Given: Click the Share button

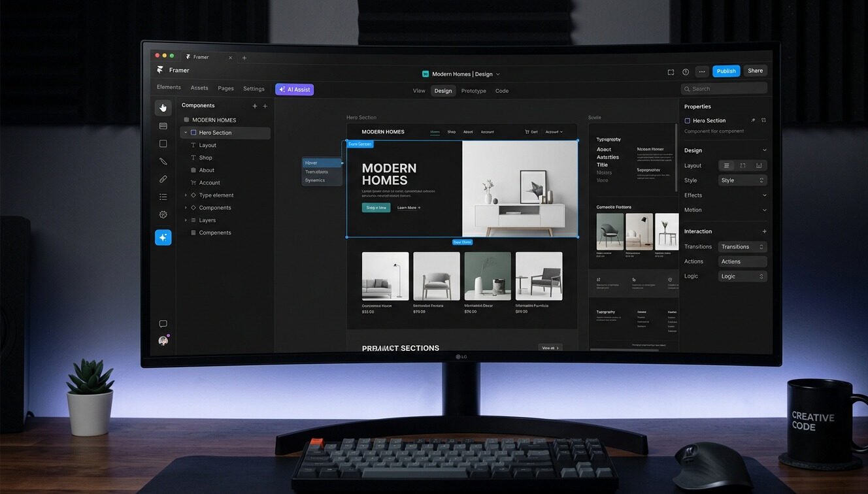Looking at the screenshot, I should tap(756, 71).
